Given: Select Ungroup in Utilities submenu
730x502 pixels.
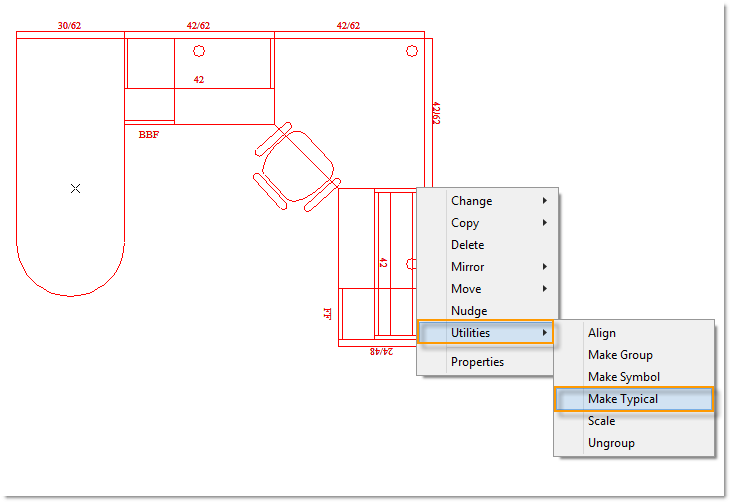Looking at the screenshot, I should pyautogui.click(x=634, y=443).
